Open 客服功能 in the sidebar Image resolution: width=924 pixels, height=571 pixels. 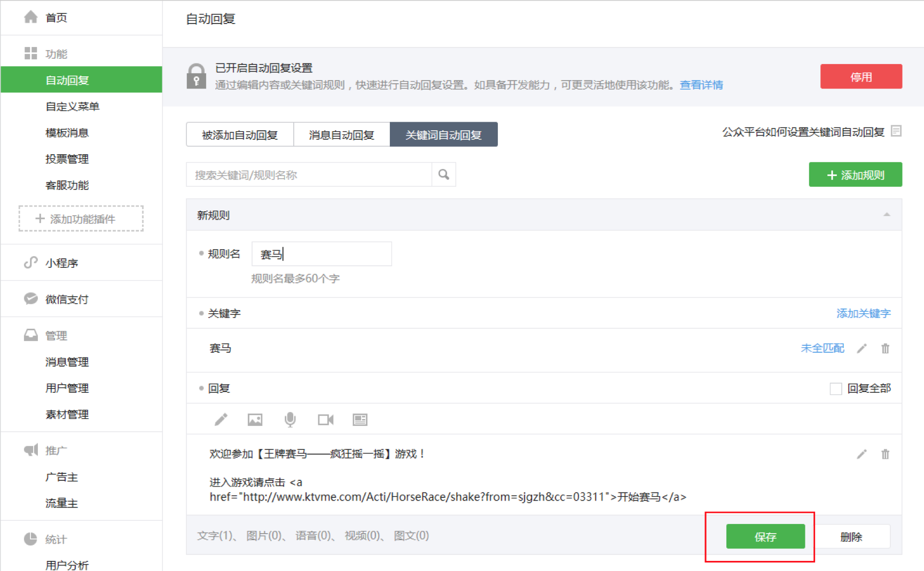coord(67,185)
